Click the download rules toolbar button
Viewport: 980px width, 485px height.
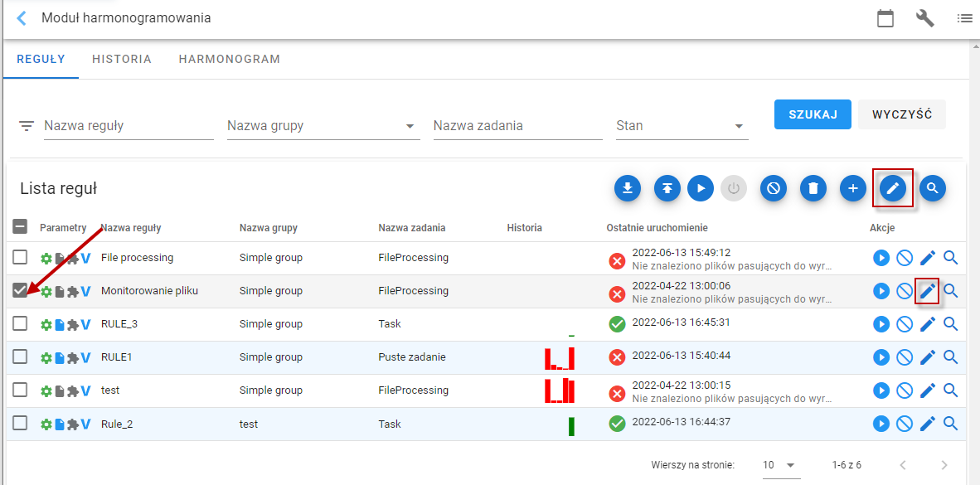[x=628, y=188]
